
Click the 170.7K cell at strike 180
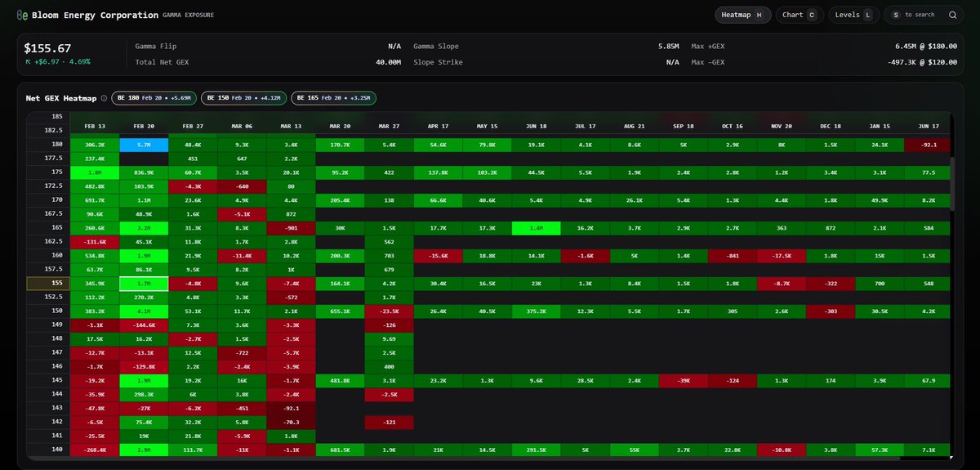[340, 144]
